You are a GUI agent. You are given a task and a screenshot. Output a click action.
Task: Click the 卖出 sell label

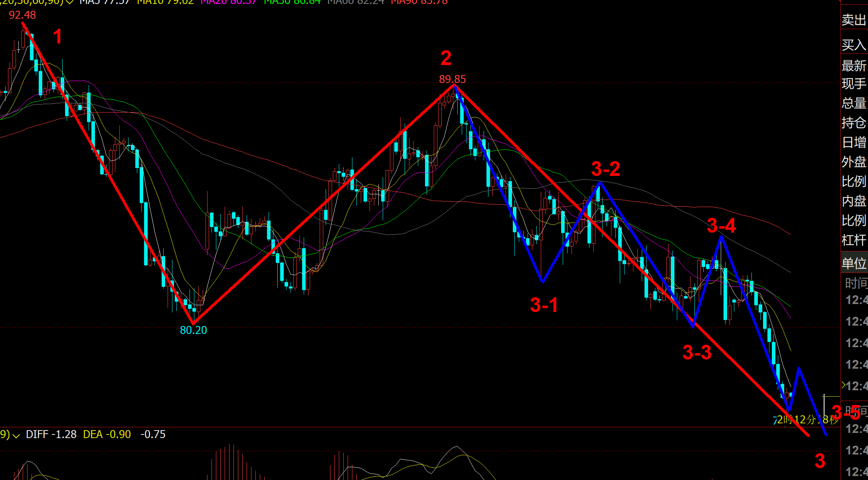click(854, 20)
